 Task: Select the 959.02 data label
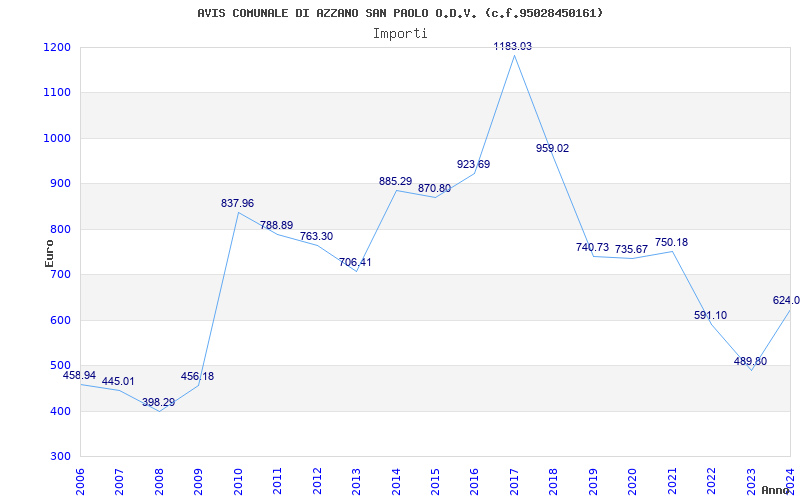553,148
